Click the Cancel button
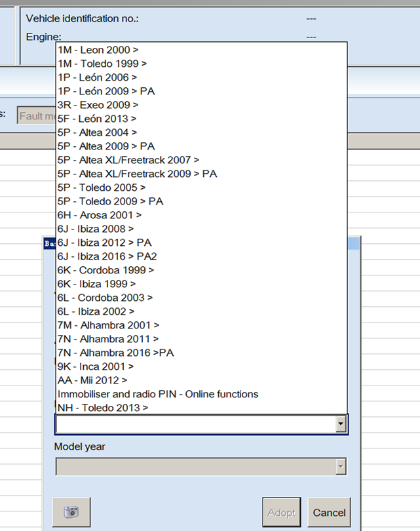Viewport: 420px width, 531px height. click(x=329, y=512)
